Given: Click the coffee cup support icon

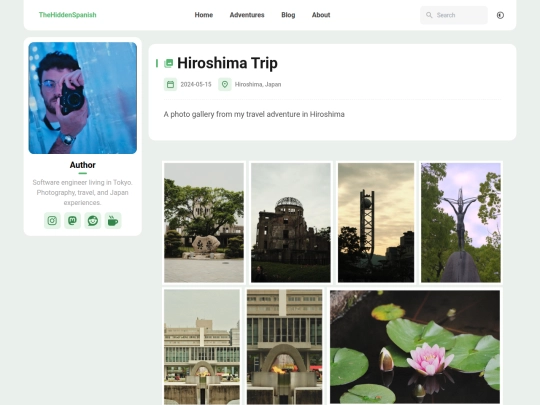Looking at the screenshot, I should (113, 220).
